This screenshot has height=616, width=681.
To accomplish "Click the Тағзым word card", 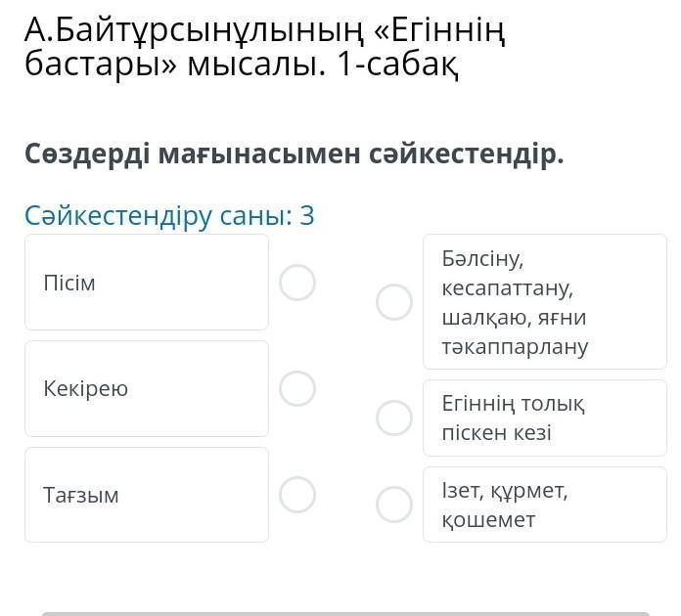I will pos(147,495).
